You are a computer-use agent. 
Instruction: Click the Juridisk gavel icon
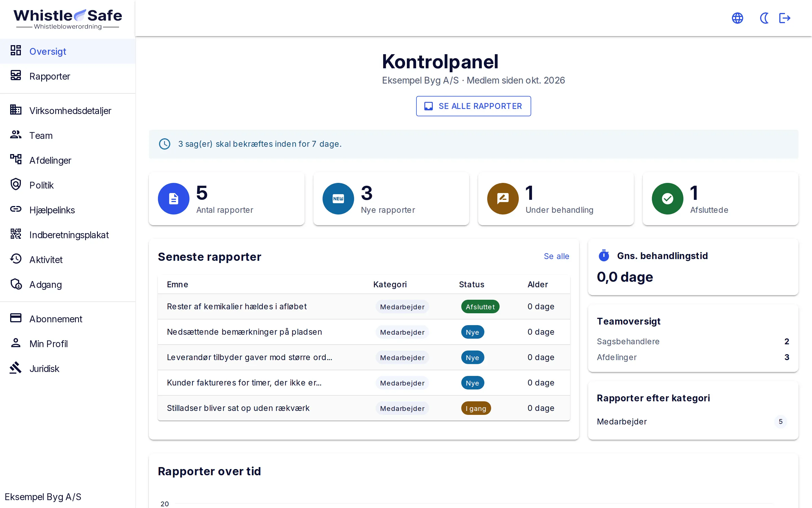[16, 368]
